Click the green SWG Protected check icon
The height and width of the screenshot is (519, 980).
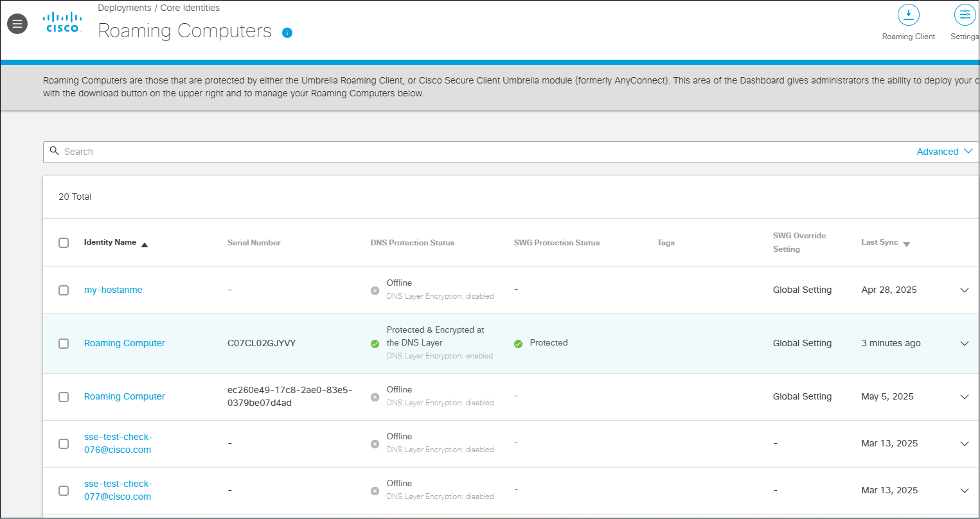518,344
